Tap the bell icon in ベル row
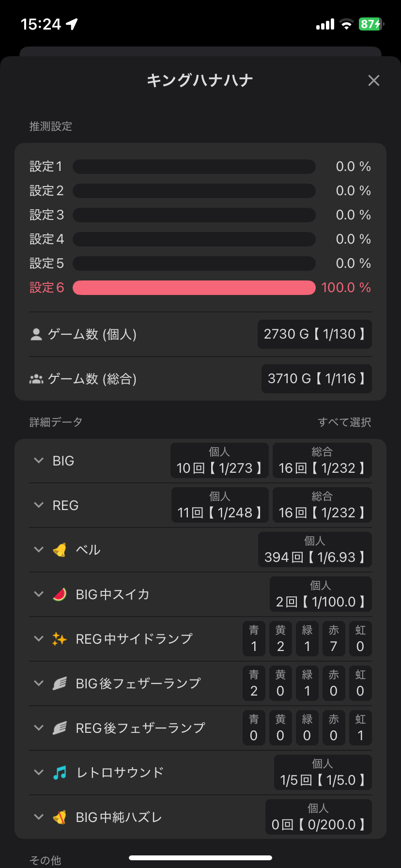The width and height of the screenshot is (401, 868). click(x=60, y=550)
